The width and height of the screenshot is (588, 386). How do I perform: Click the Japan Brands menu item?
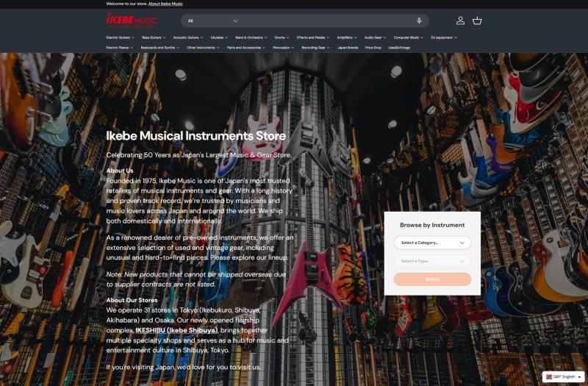tap(348, 48)
